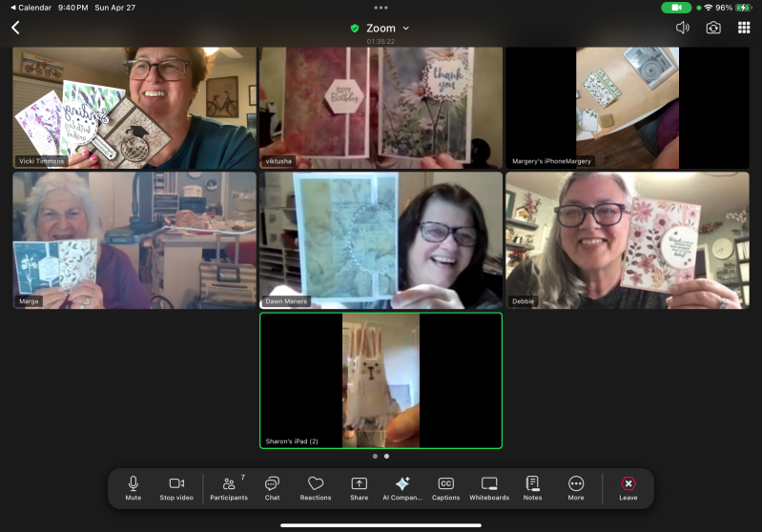Viewport: 762px width, 532px height.
Task: Go back using the top-left chevron
Action: click(x=15, y=28)
